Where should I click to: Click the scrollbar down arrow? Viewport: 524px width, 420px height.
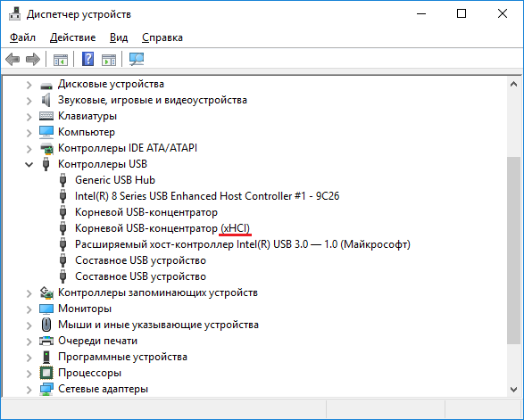513,390
